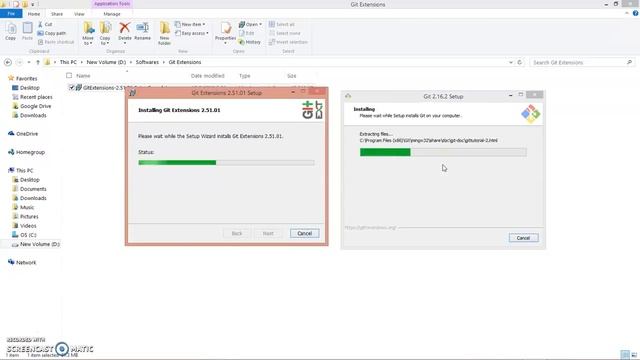Expand the ribbon's Open button dropdown
640x360 pixels.
point(260,24)
